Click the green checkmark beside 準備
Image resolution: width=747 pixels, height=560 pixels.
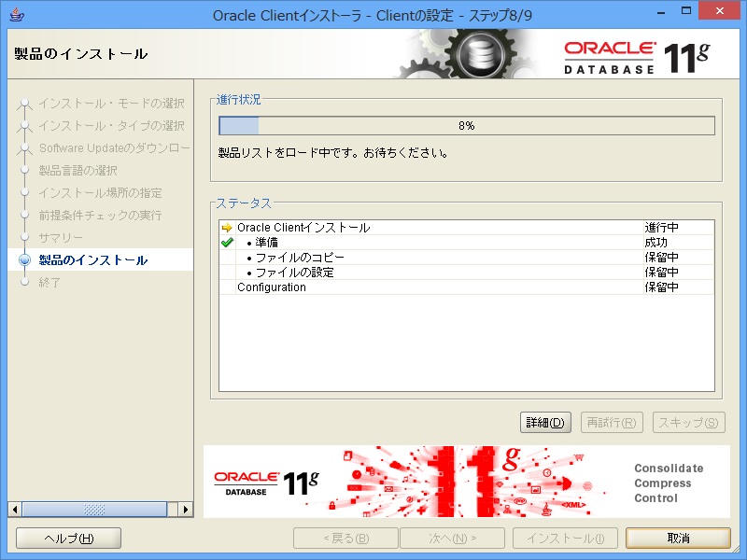227,243
